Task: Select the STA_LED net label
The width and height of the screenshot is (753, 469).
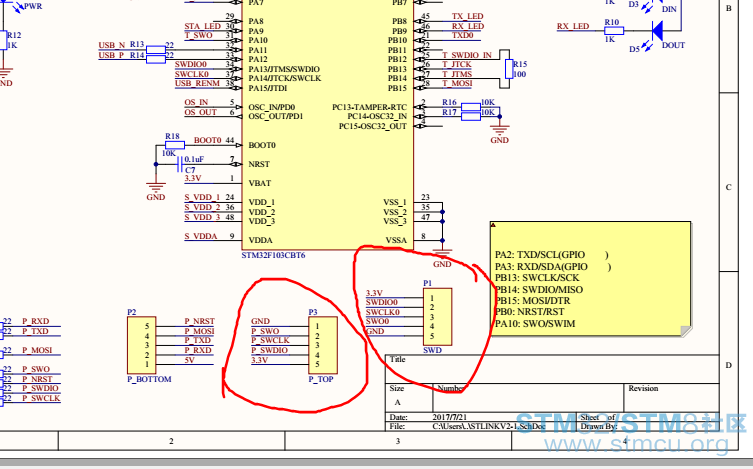Action: (203, 26)
